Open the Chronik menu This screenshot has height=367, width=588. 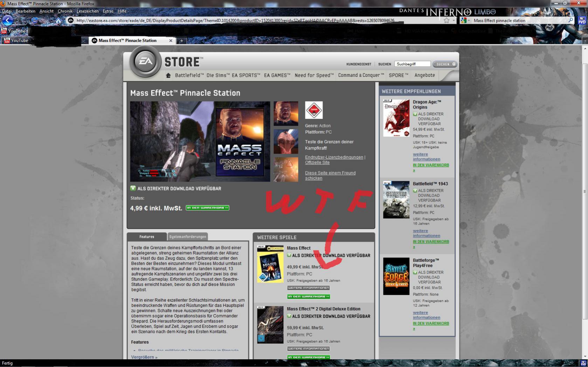coord(65,11)
